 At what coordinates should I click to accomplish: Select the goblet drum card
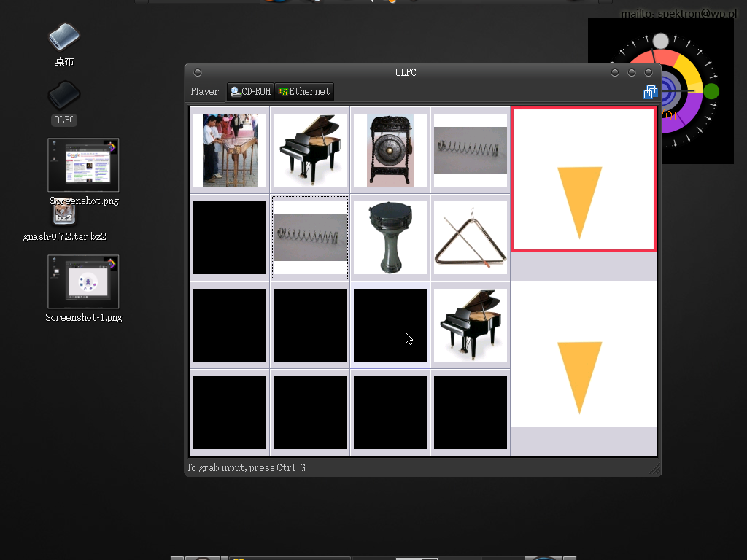click(x=390, y=238)
